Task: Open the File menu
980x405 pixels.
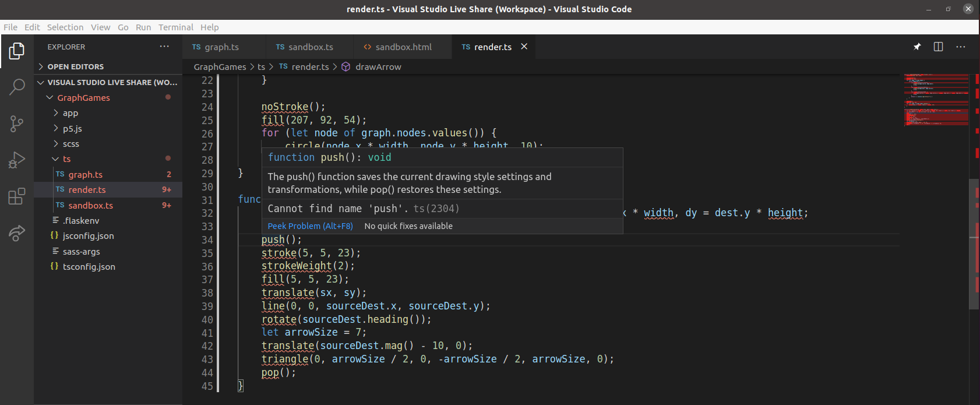Action: coord(10,27)
